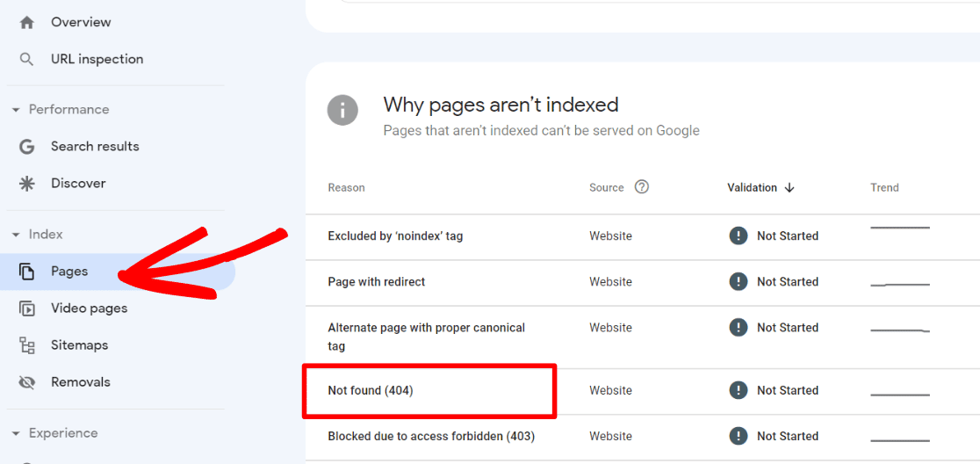Click the Alternate page with proper canonical tag row
This screenshot has width=980, height=464.
coord(426,337)
